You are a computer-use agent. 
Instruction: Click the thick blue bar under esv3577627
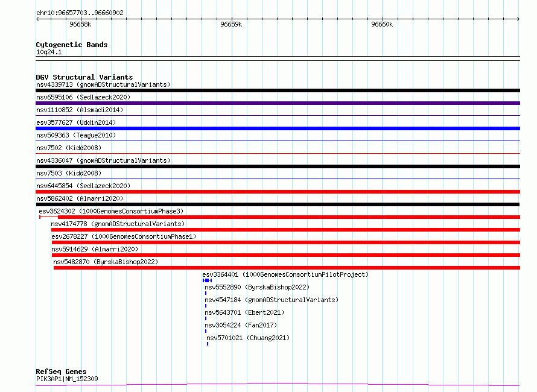[278, 128]
